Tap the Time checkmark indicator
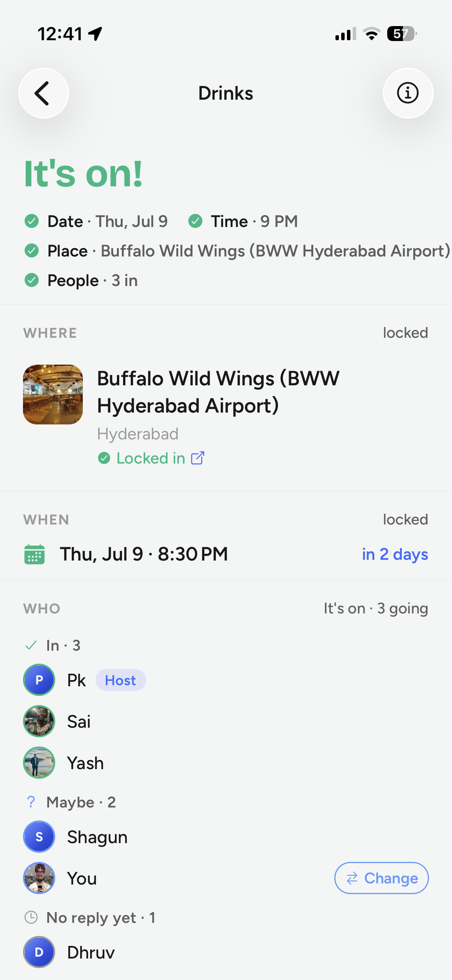452x980 pixels. [196, 221]
